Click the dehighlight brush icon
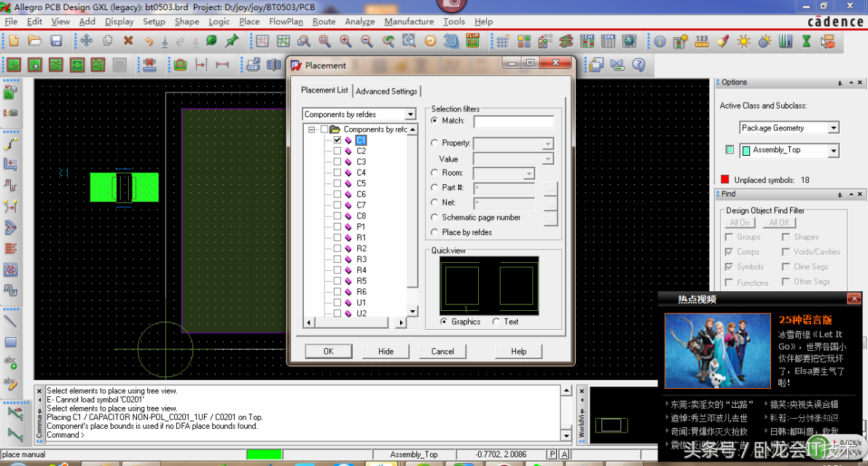Viewport: 868px width, 466px height. tap(723, 42)
